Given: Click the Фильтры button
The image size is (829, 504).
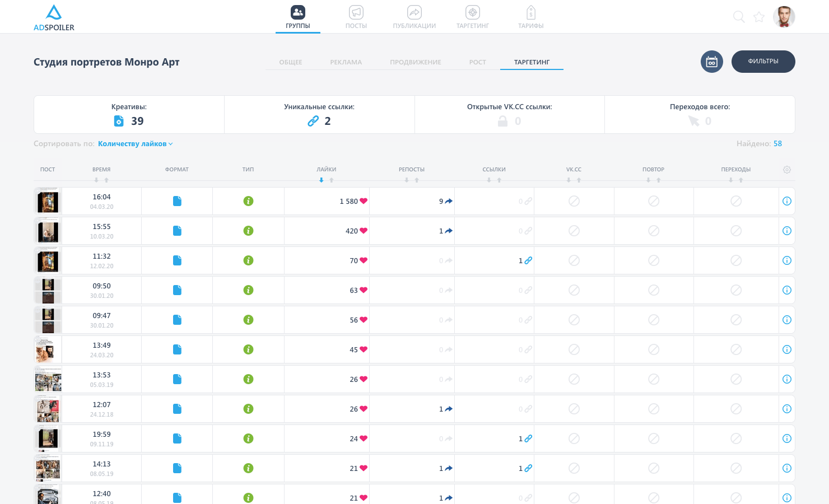Looking at the screenshot, I should pos(763,62).
